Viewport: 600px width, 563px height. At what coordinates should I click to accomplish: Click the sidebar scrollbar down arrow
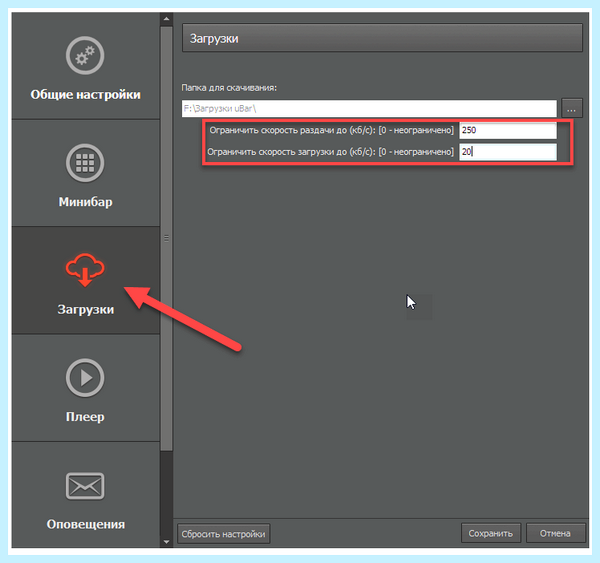click(166, 542)
